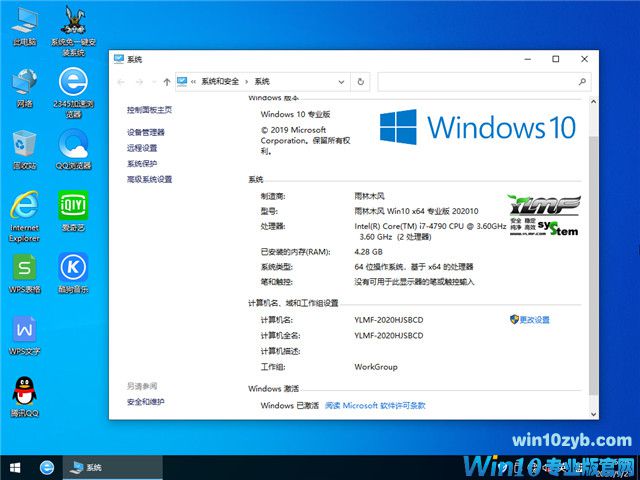The image size is (640, 480).
Task: Click the vertical scrollbar thumb in System window
Action: 593,264
